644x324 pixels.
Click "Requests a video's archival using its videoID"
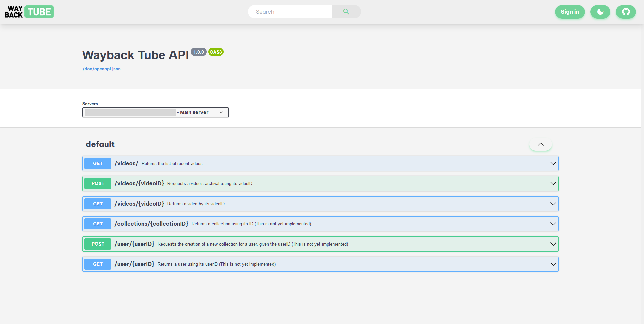click(210, 184)
